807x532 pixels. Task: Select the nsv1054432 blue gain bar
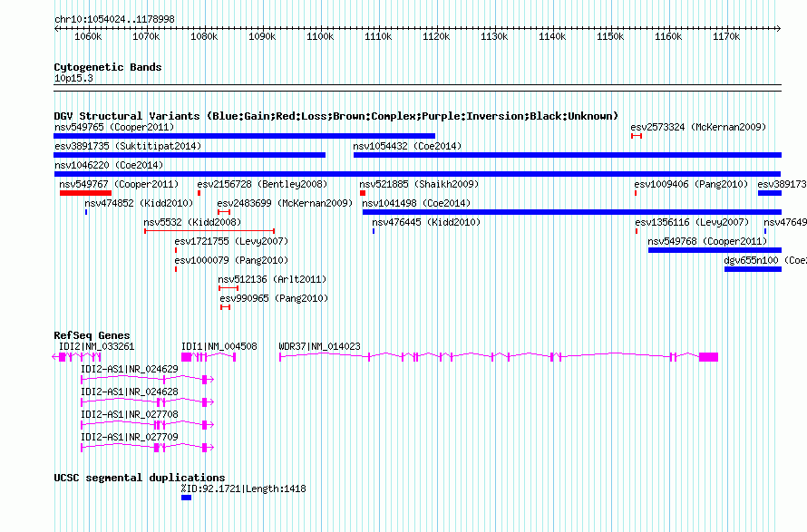pyautogui.click(x=568, y=155)
